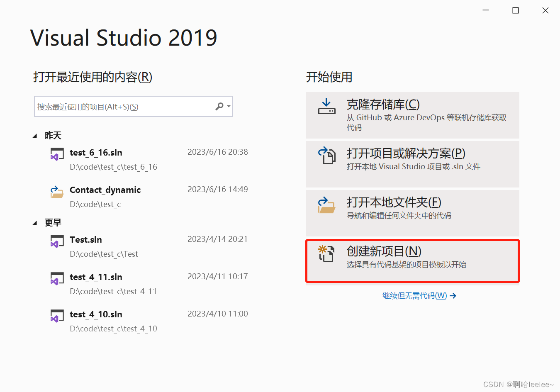The width and height of the screenshot is (560, 392).
Task: Click 打开项目或解决方案(P) button
Action: click(x=413, y=164)
